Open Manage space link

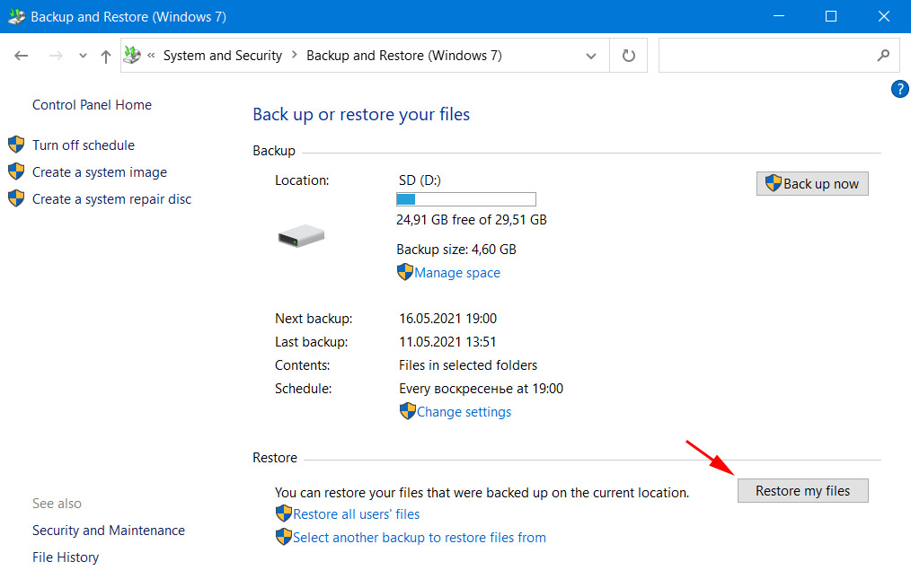pyautogui.click(x=457, y=273)
